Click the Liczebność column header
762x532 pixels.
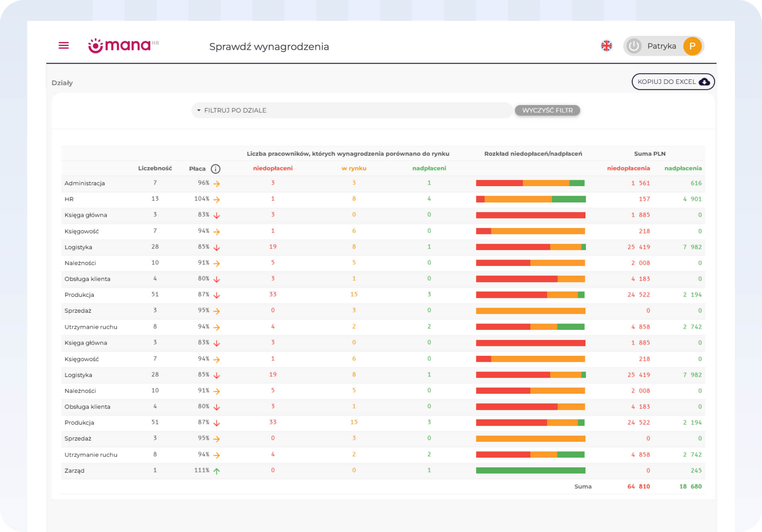(x=155, y=168)
